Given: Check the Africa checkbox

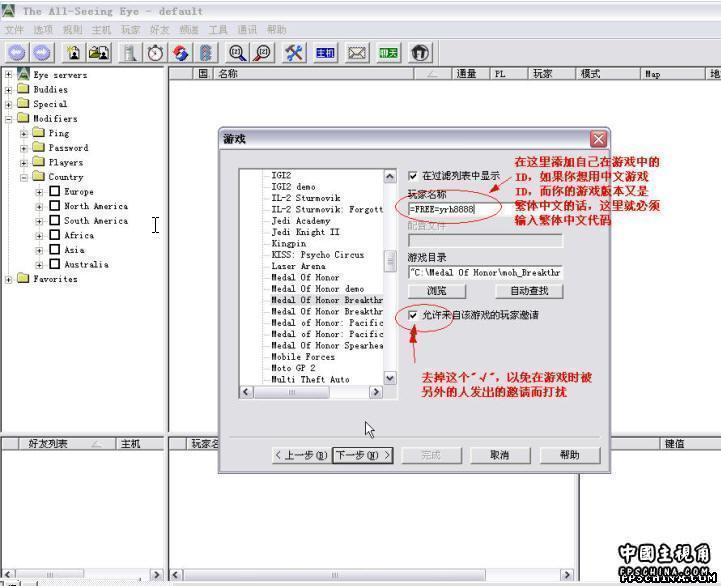Looking at the screenshot, I should 55,235.
